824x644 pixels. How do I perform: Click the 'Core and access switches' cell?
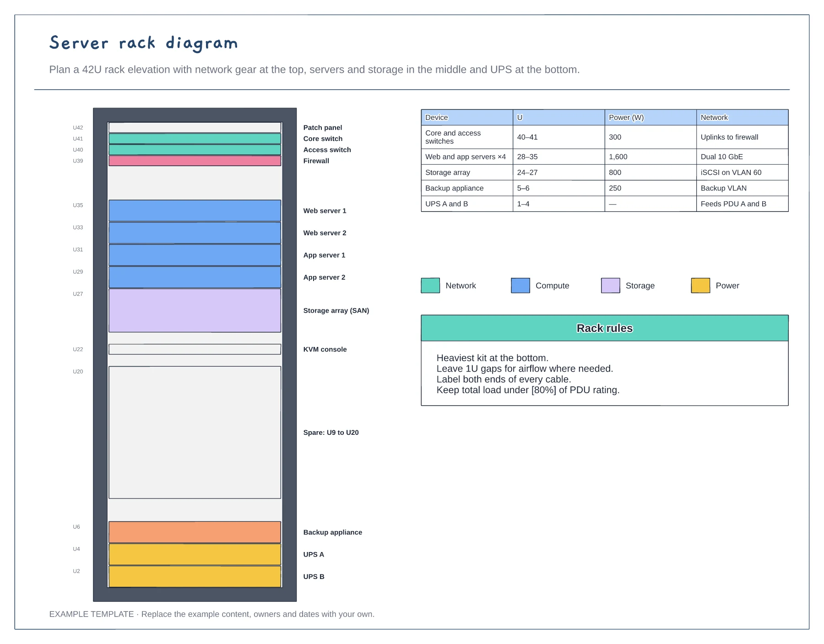467,137
